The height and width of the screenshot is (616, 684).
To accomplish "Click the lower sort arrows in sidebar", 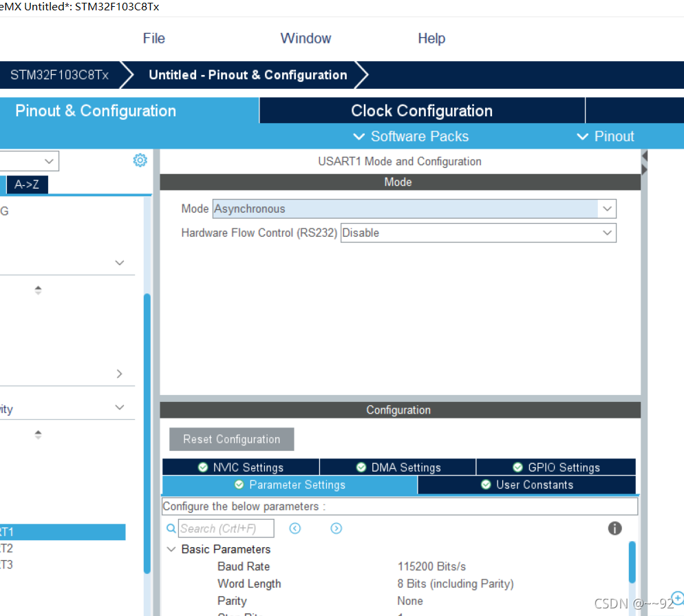I will (38, 434).
